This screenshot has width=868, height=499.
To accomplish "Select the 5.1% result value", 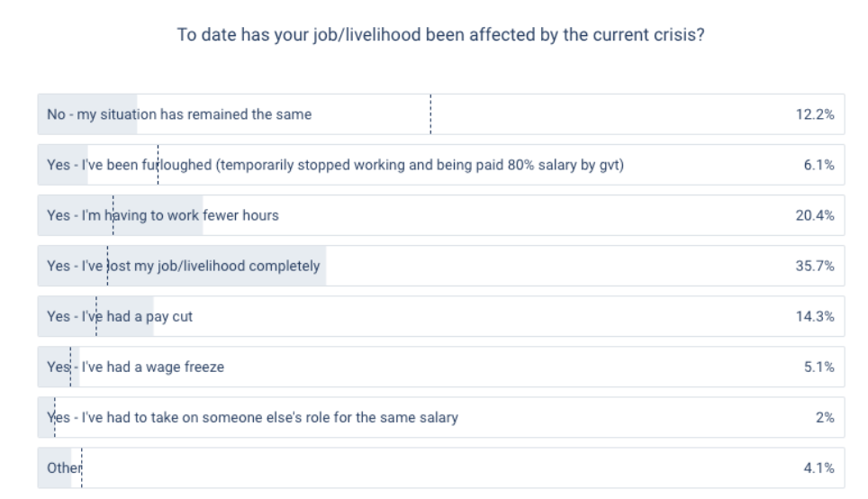I will pyautogui.click(x=819, y=367).
